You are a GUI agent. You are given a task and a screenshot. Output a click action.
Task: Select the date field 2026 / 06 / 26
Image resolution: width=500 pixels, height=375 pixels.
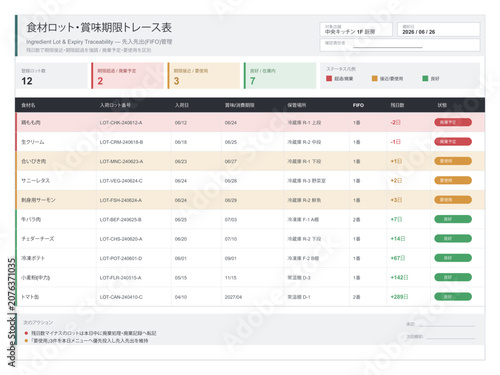coord(439,29)
